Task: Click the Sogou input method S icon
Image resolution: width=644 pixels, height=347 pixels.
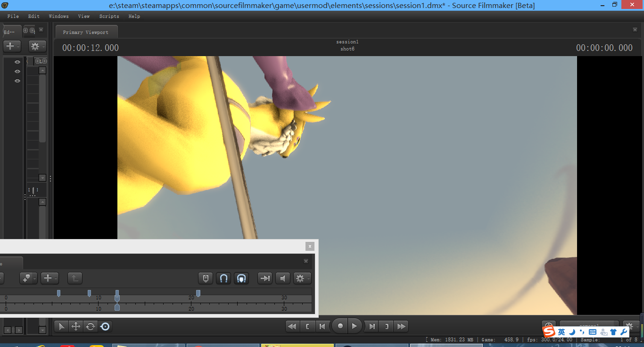Action: pos(549,332)
